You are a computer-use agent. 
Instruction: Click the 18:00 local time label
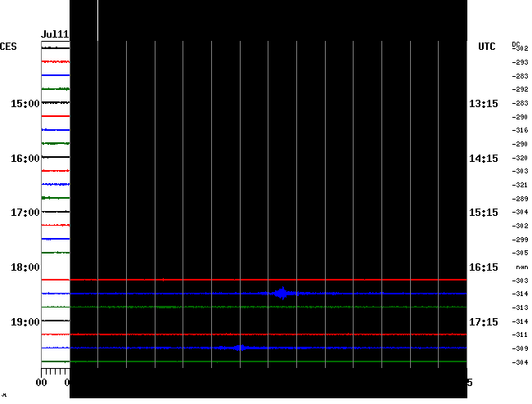pyautogui.click(x=25, y=267)
